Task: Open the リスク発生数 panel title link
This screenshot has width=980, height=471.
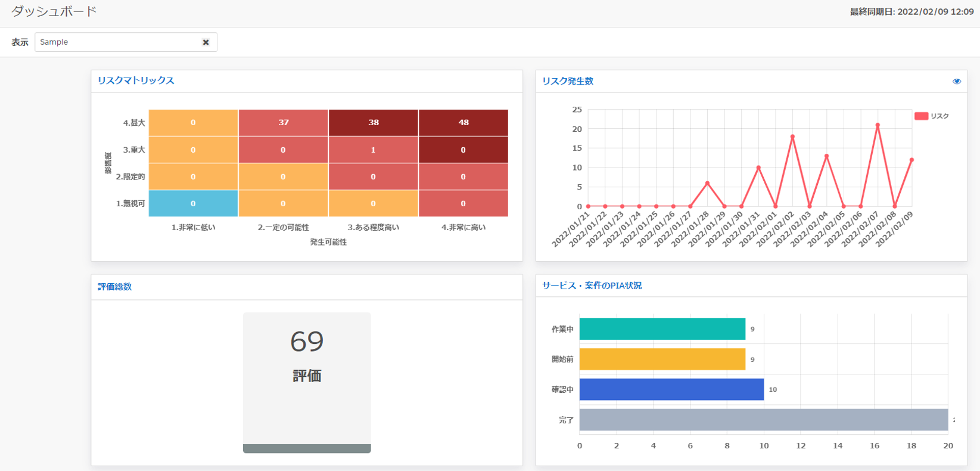Action: [x=567, y=81]
